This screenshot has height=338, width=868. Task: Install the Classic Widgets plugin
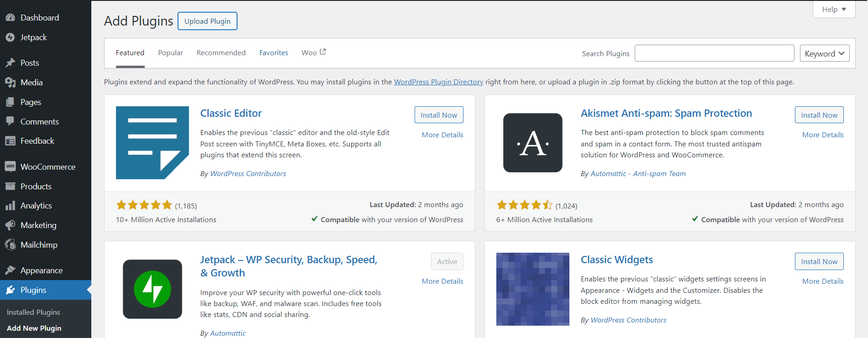[819, 261]
